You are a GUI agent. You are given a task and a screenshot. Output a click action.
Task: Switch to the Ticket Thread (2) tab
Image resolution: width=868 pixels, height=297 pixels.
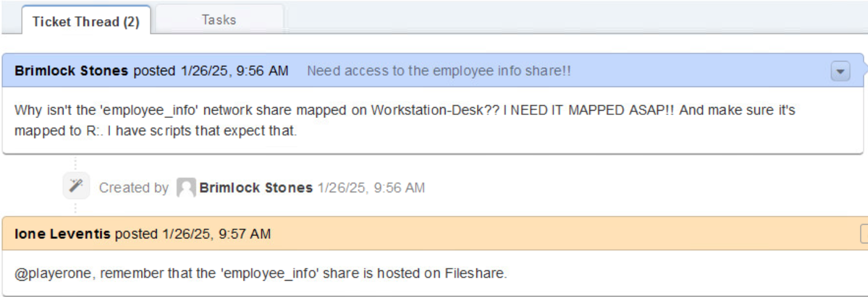point(86,22)
